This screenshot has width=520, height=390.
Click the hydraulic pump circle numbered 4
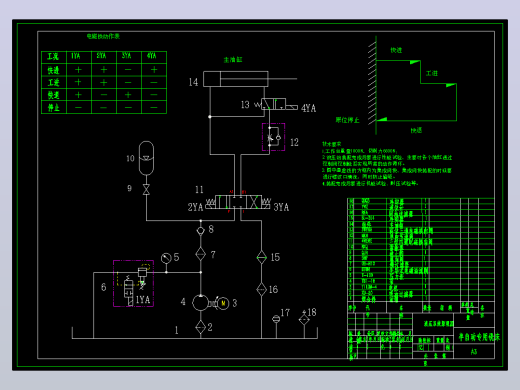201,303
